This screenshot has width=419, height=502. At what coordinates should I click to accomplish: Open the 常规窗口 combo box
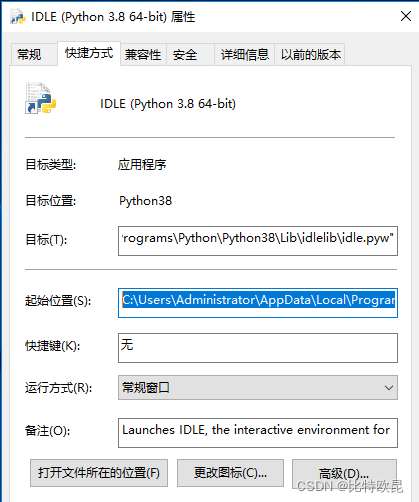[258, 388]
